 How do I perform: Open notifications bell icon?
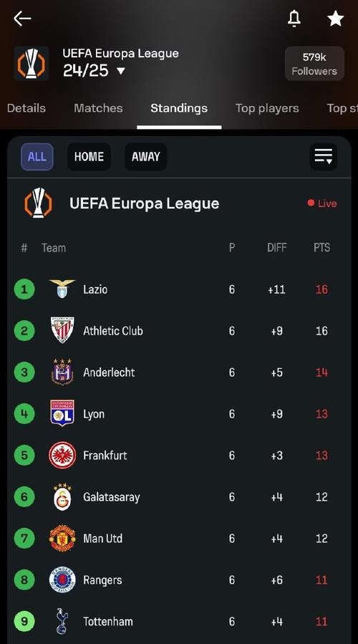(294, 19)
